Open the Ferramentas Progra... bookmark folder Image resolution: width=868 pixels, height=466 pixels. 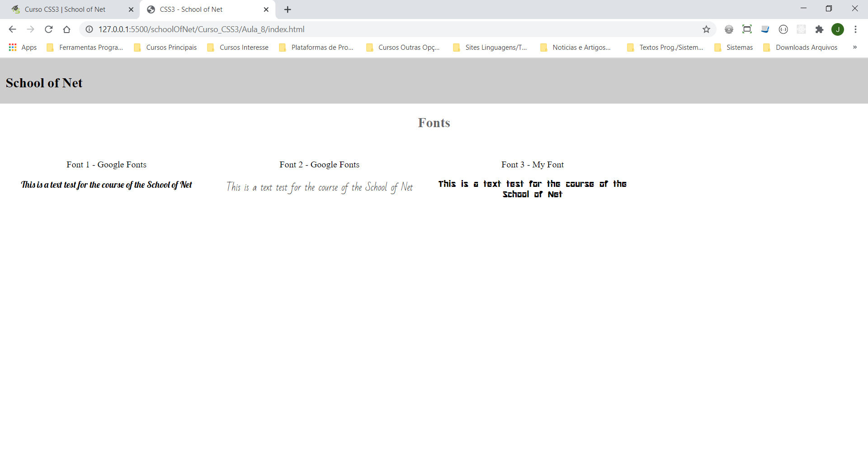(x=85, y=48)
